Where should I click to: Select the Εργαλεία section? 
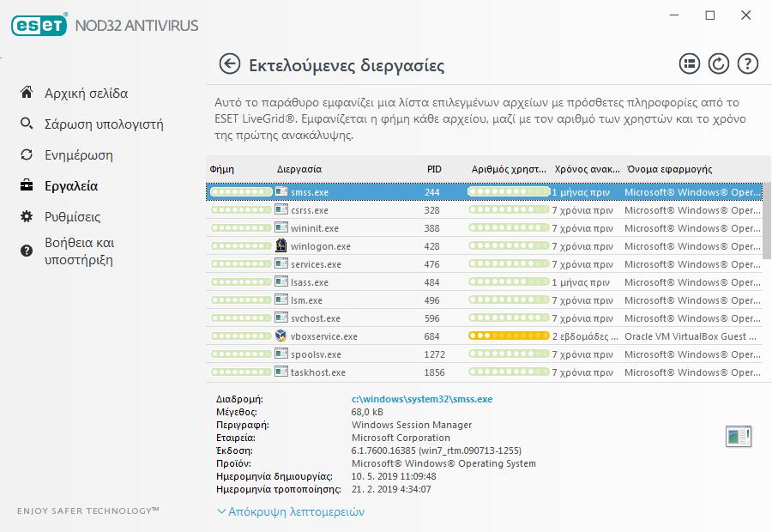tap(71, 186)
